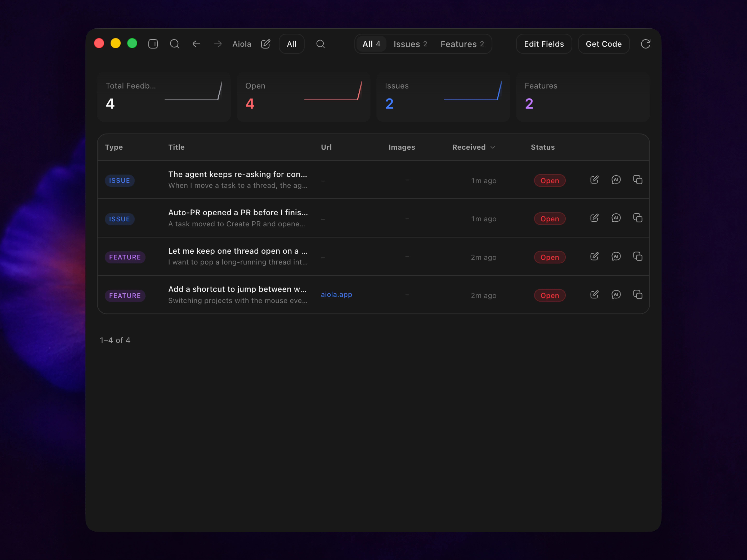
Task: Click Open status on 'Add a shortcut' row
Action: point(549,295)
